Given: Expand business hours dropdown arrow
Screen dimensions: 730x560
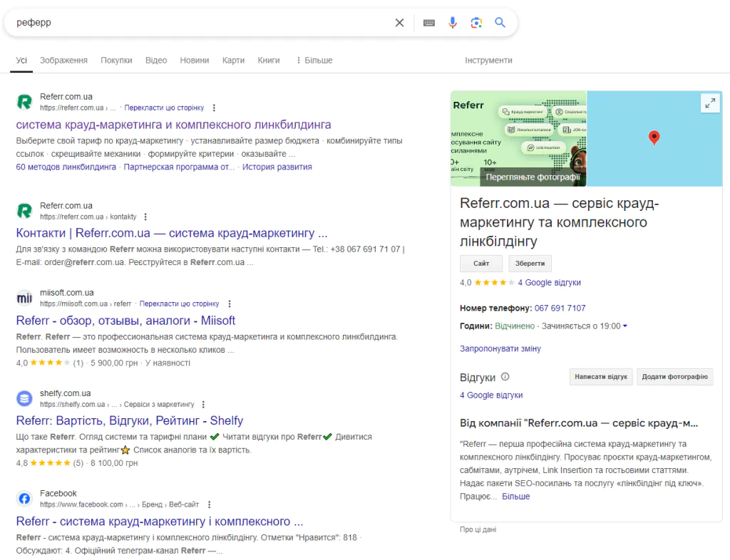Looking at the screenshot, I should (x=624, y=326).
